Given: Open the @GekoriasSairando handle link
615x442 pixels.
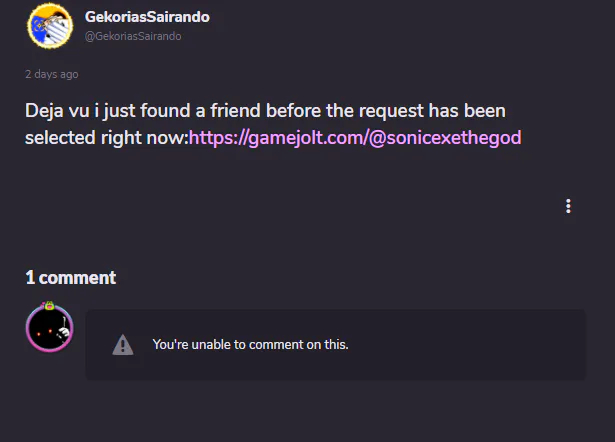Looking at the screenshot, I should point(133,36).
